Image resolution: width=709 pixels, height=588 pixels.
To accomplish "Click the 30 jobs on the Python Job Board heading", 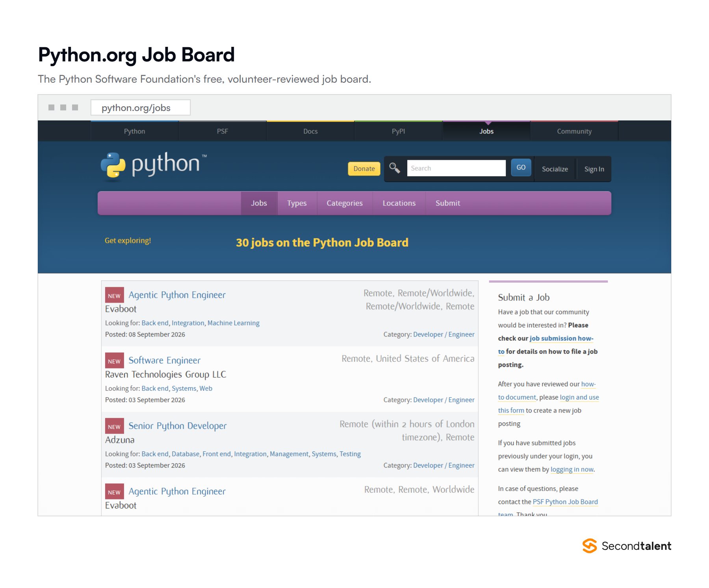I will (322, 242).
